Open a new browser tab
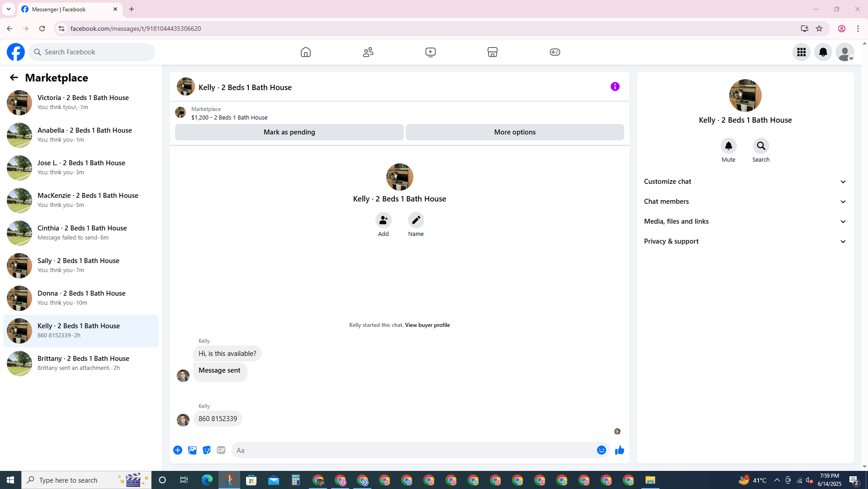This screenshot has height=489, width=868. (132, 9)
